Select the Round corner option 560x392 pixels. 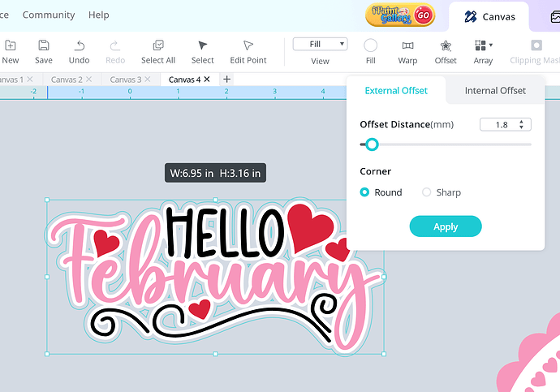click(365, 192)
